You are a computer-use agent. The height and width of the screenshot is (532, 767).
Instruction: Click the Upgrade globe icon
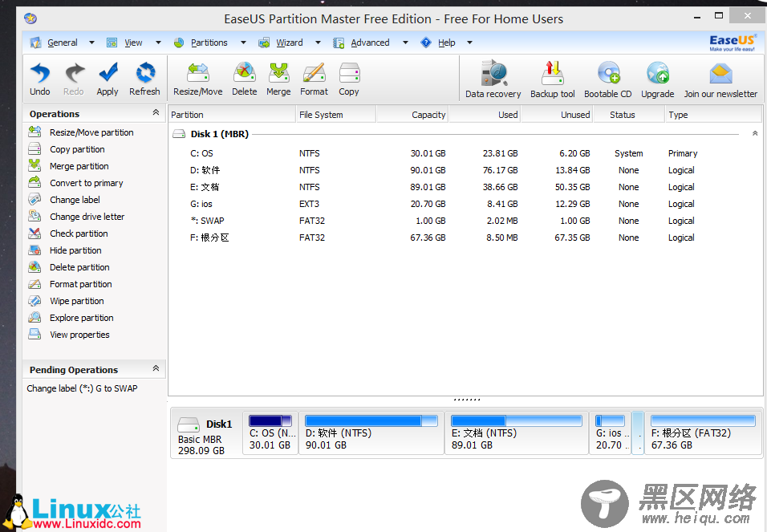coord(657,73)
